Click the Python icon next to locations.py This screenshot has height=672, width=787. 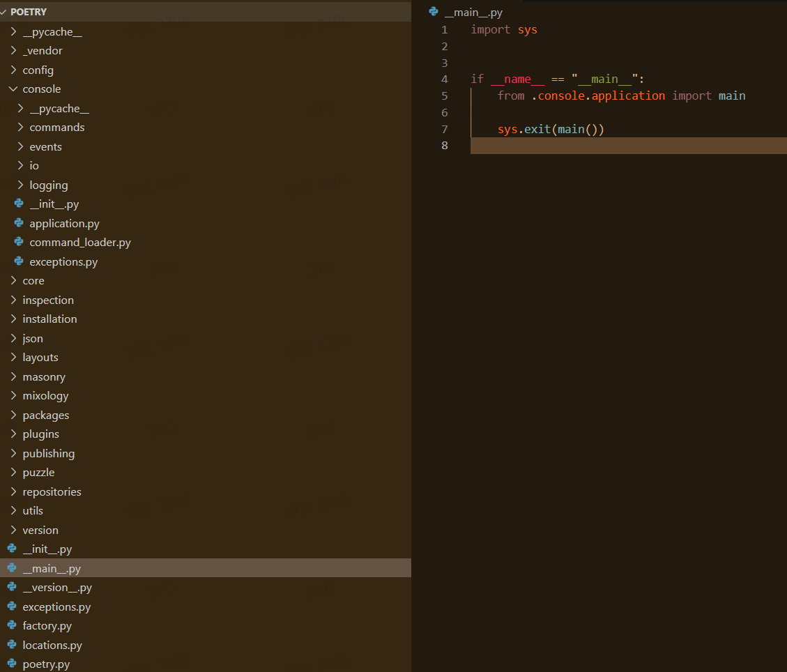click(x=11, y=645)
